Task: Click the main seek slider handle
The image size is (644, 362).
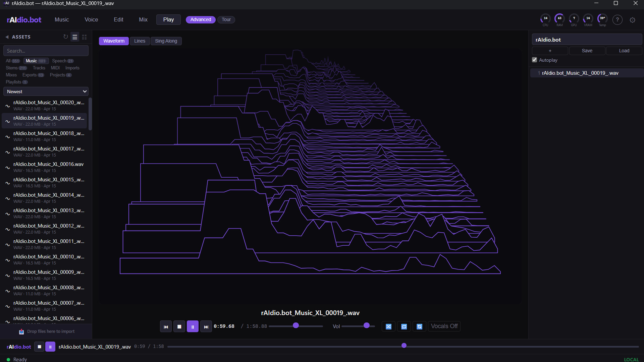Action: pos(296,325)
